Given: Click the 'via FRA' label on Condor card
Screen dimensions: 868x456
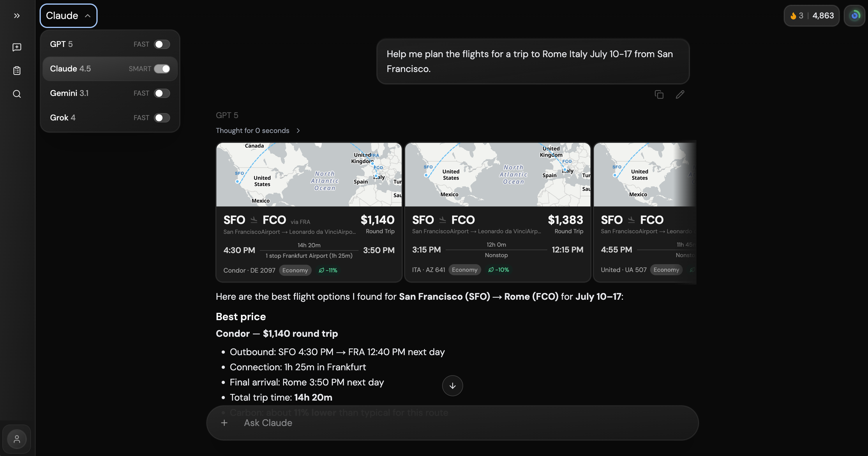Looking at the screenshot, I should [300, 222].
